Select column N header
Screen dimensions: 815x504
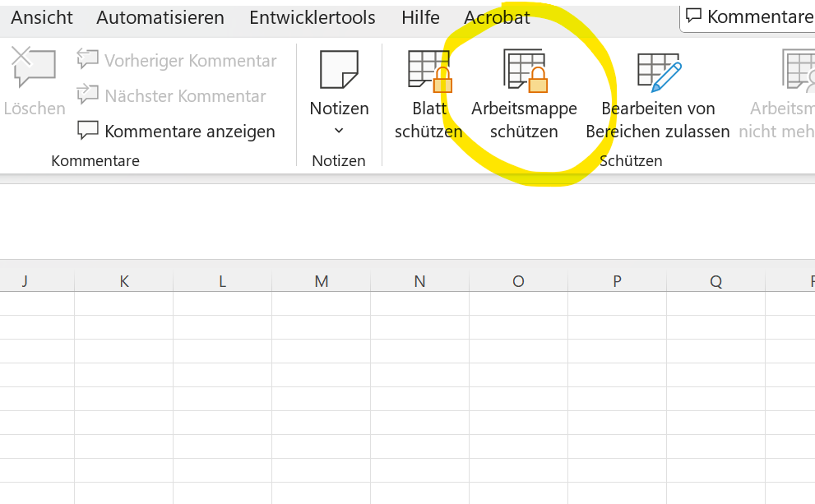click(420, 281)
